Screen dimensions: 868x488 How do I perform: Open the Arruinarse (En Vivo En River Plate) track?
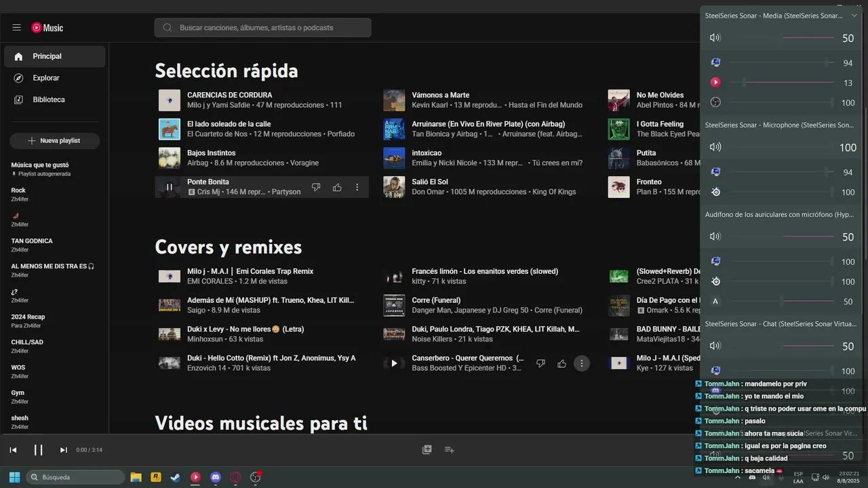488,124
